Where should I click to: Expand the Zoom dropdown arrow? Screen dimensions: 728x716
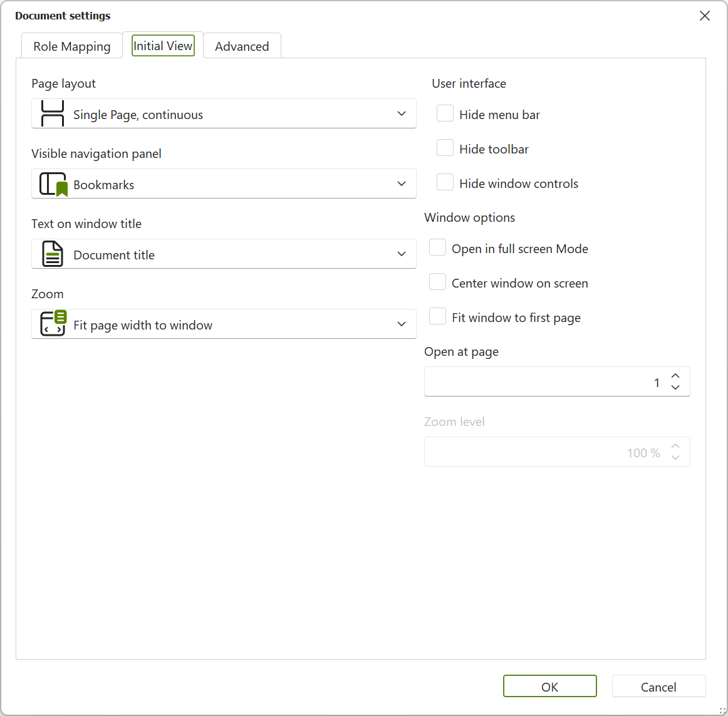[x=402, y=324]
